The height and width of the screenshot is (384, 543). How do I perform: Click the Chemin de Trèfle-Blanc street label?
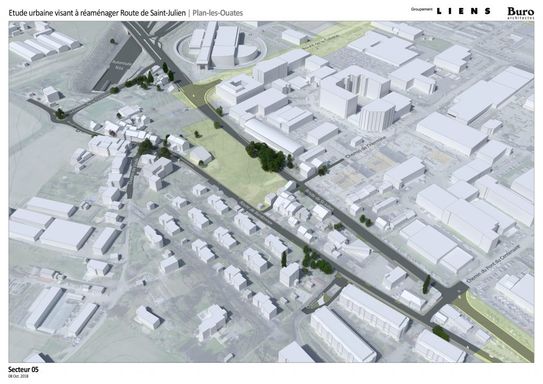point(365,148)
